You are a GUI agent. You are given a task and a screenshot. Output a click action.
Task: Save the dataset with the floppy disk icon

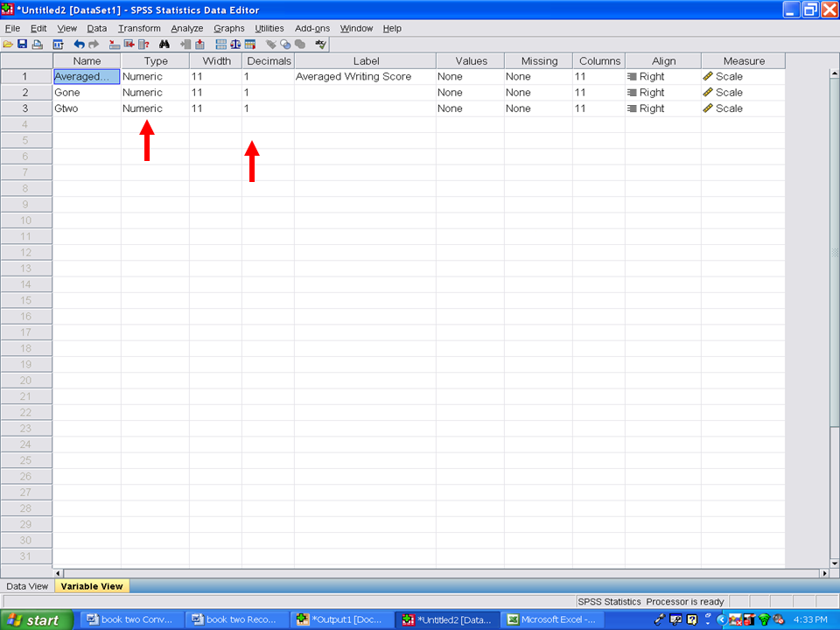point(22,44)
